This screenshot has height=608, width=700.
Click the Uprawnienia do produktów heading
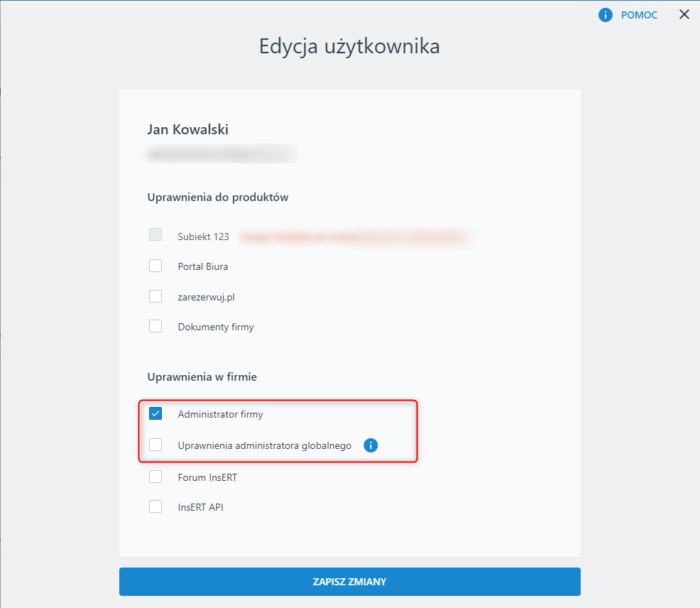tap(217, 197)
